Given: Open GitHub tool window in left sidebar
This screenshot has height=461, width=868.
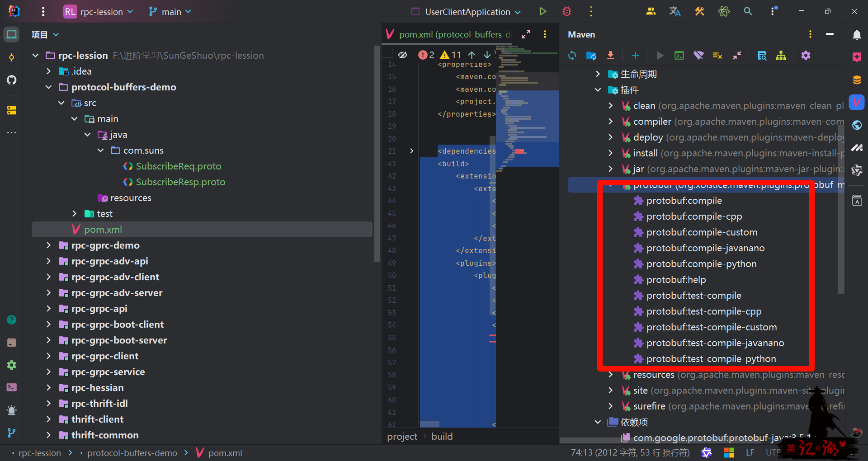Looking at the screenshot, I should [x=12, y=80].
